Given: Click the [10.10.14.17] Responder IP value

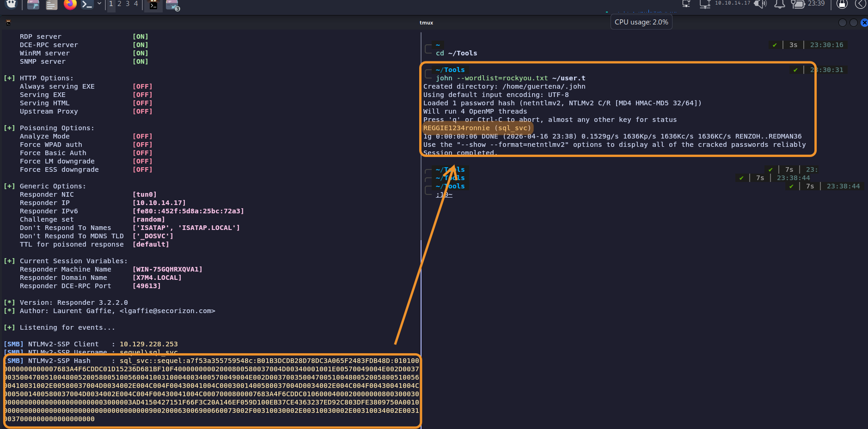Looking at the screenshot, I should pyautogui.click(x=159, y=203).
